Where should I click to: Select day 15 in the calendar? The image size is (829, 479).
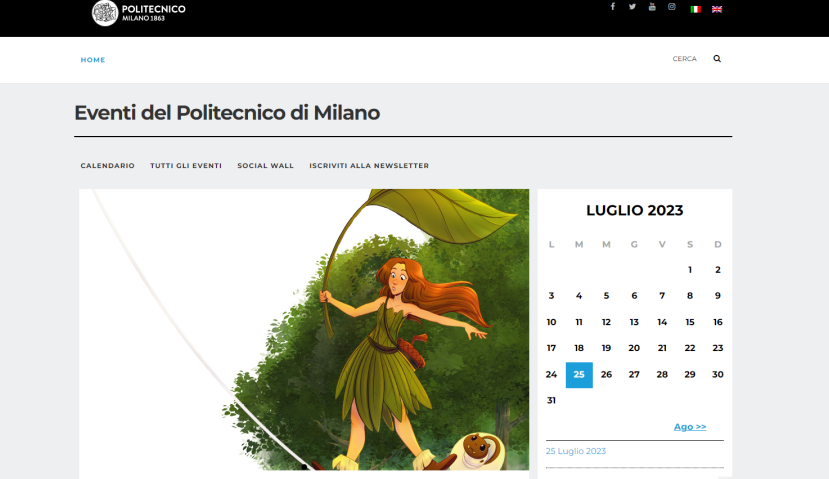click(690, 322)
